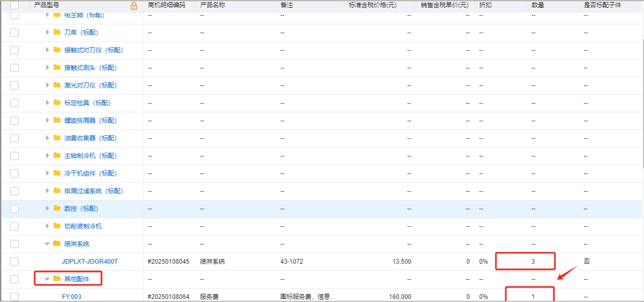Expand the 接触式对刀仪（标配） node arrow
The image size is (644, 302).
tap(48, 50)
